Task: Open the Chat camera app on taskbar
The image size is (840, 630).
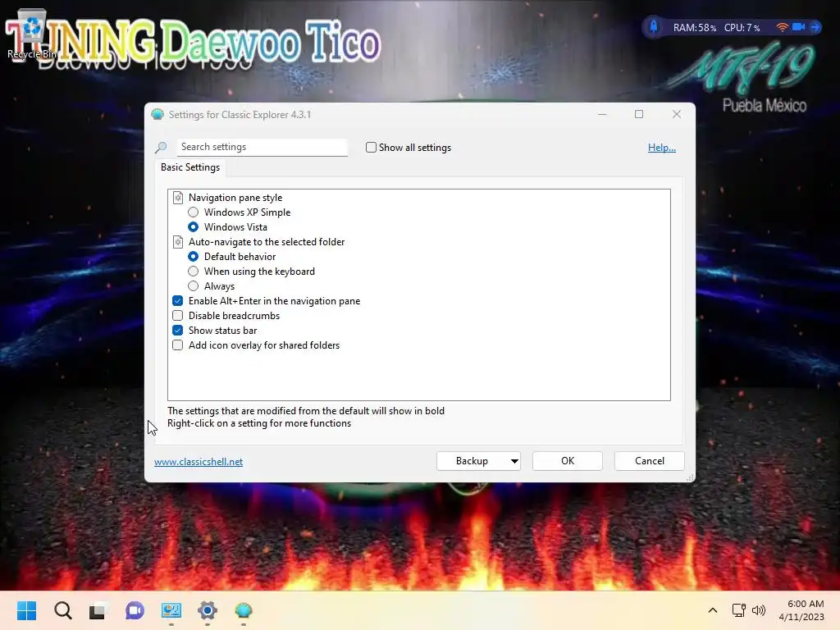Action: coord(135,610)
